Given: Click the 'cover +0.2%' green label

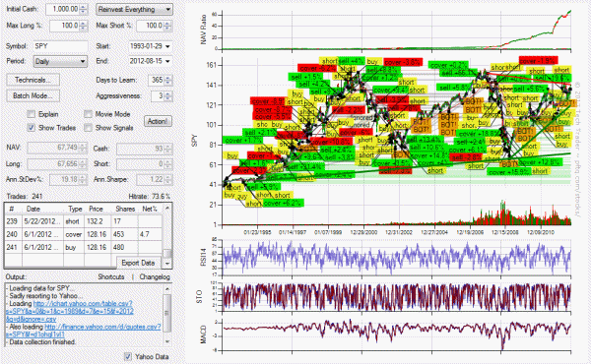Looking at the screenshot, I should click(x=449, y=65).
